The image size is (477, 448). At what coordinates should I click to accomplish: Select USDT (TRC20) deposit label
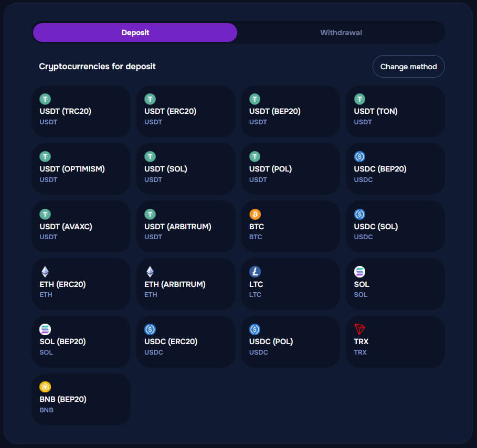(66, 111)
